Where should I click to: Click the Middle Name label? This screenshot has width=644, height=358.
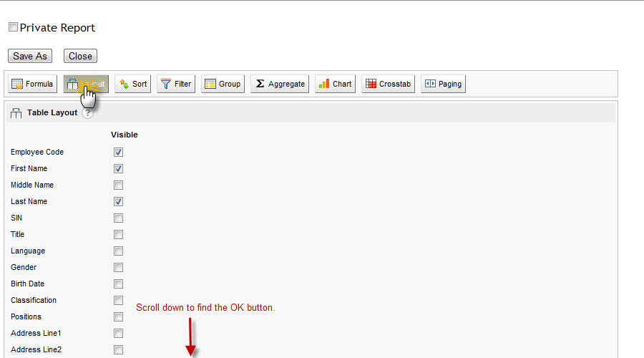pos(32,185)
